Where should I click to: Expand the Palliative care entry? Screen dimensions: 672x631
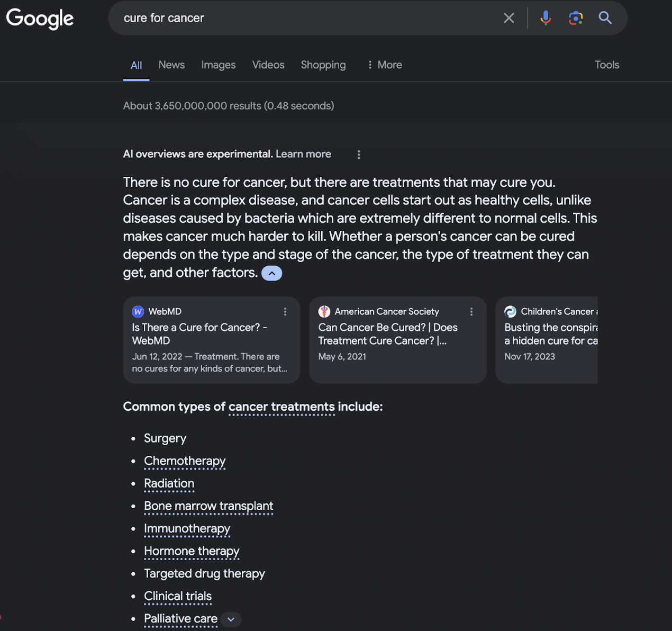231,619
